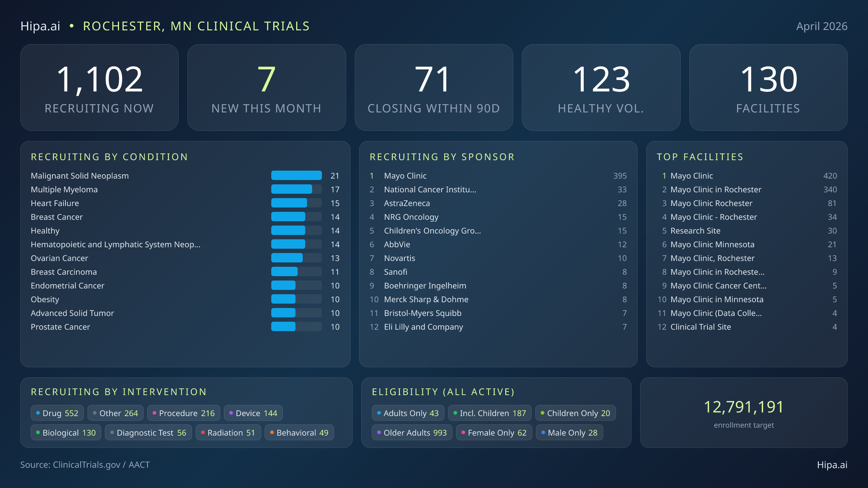Select the Device 144 chip

(x=253, y=413)
